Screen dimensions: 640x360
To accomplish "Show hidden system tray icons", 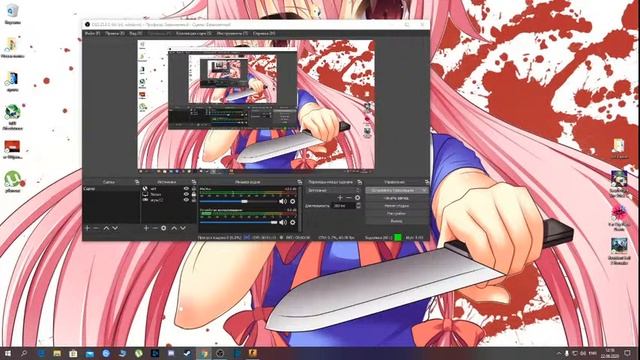I will point(558,353).
